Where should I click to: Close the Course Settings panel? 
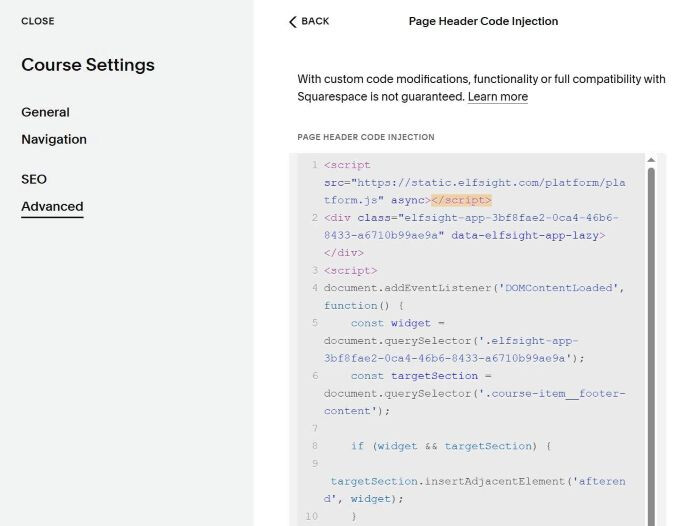point(38,21)
